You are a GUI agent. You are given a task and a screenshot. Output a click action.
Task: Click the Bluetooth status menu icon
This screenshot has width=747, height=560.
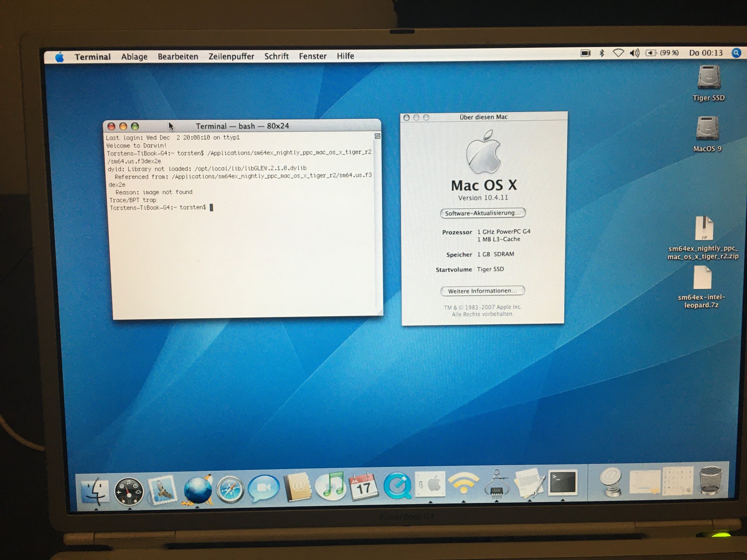pyautogui.click(x=602, y=53)
